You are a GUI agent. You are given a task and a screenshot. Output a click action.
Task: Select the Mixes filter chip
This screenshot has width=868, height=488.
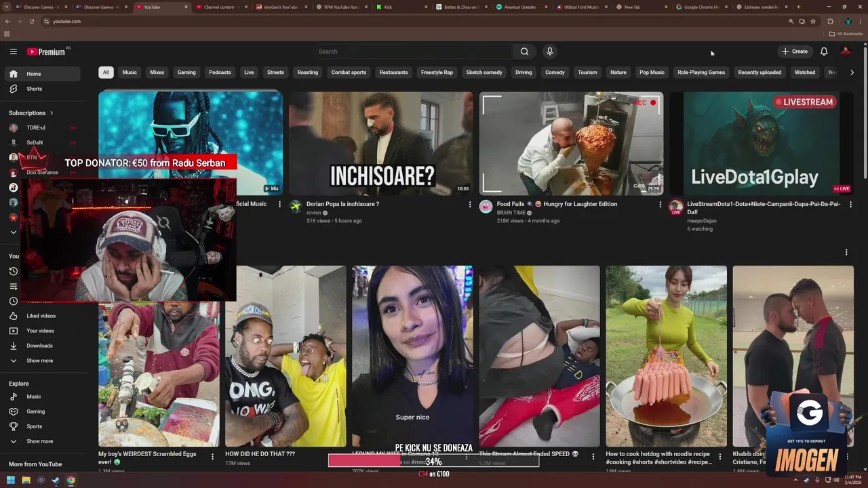pos(157,73)
